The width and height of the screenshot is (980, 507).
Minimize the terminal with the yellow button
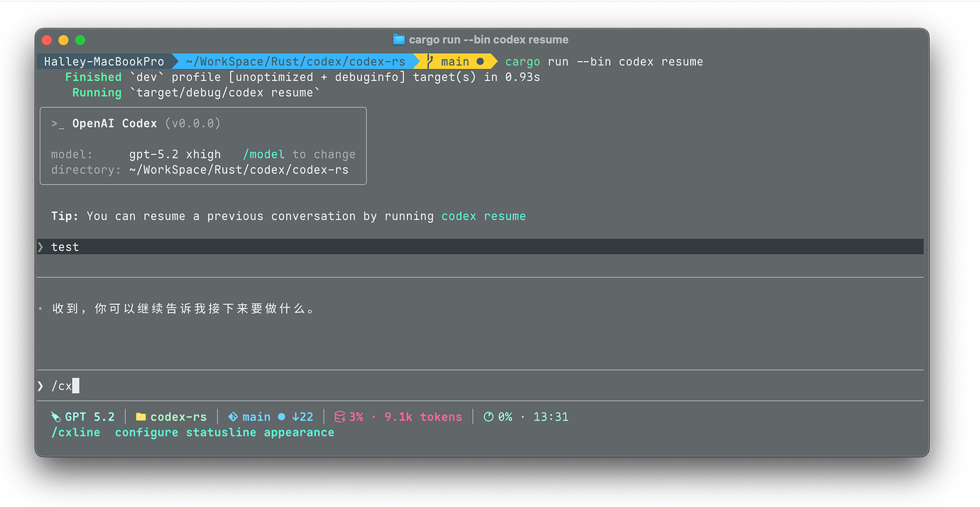pos(64,40)
